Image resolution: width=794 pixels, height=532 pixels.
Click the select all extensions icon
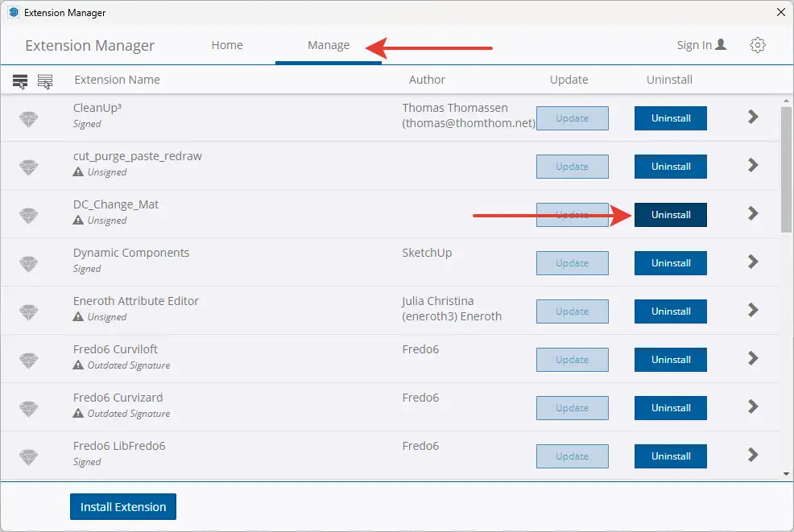(20, 80)
